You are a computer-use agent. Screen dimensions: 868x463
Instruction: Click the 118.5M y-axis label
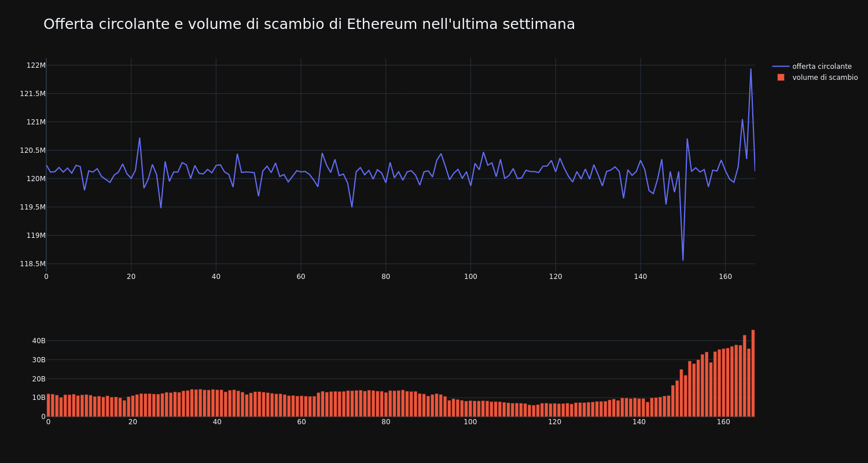click(32, 264)
